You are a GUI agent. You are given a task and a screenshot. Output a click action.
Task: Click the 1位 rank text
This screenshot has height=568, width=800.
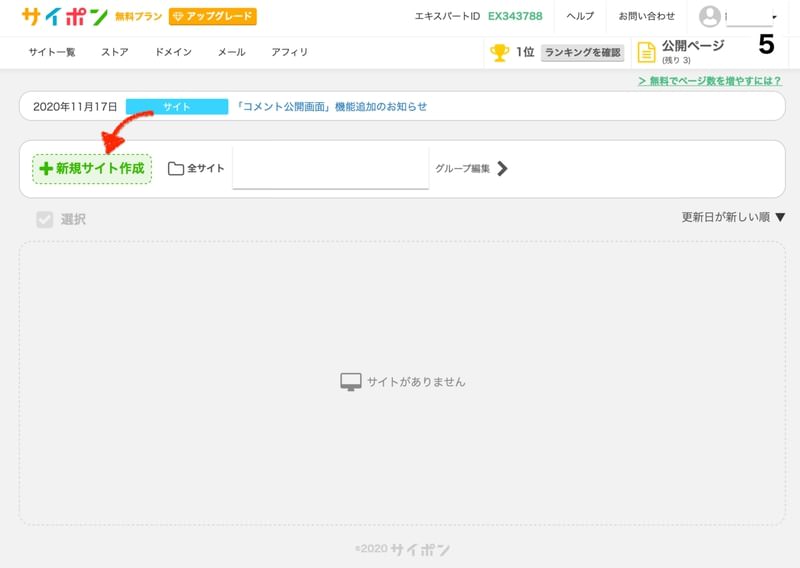pos(525,52)
